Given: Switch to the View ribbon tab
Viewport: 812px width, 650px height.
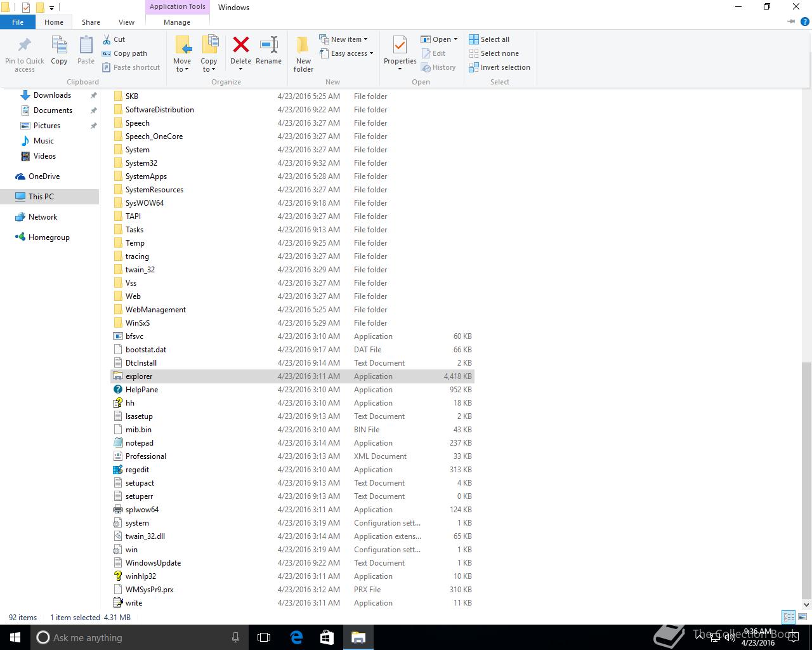Looking at the screenshot, I should (x=126, y=22).
